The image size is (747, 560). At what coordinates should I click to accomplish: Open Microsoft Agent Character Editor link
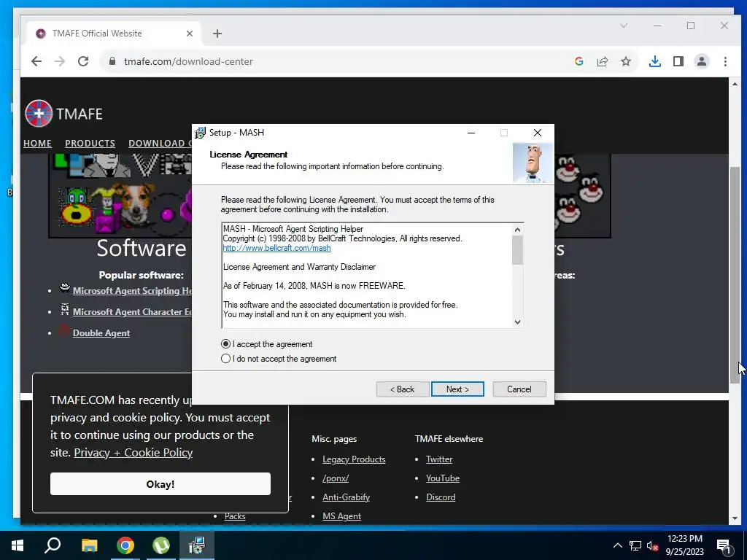pyautogui.click(x=132, y=312)
